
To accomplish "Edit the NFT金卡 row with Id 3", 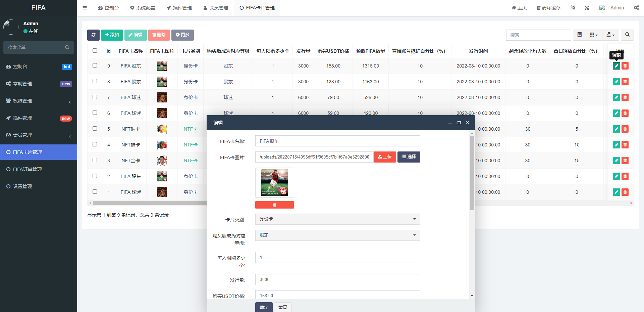I will (x=616, y=161).
